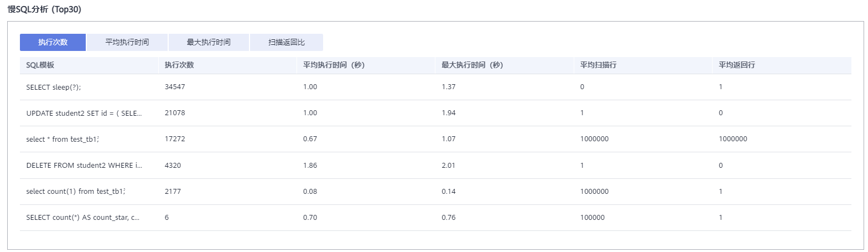Switch to the 平均执行时间 tab

[127, 42]
